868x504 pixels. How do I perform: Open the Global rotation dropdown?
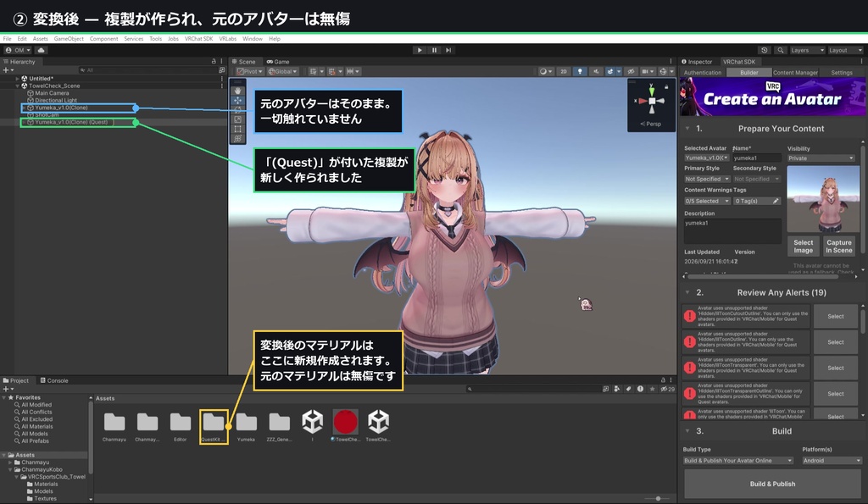tap(283, 71)
